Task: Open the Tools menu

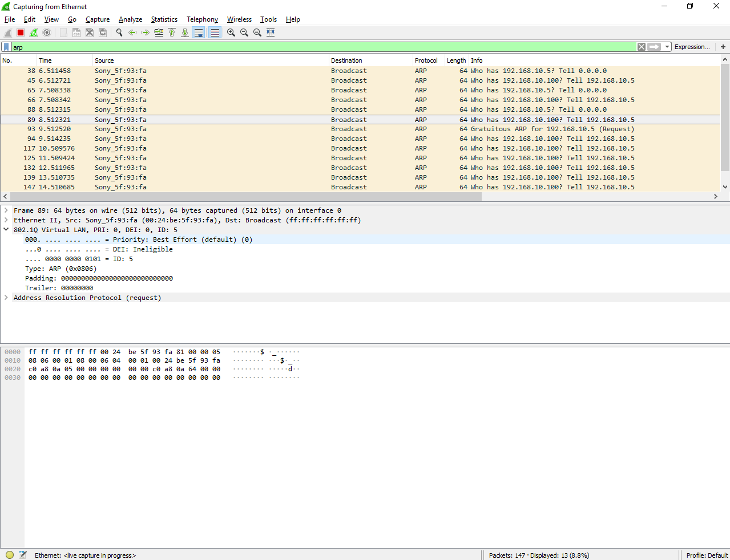Action: coord(268,19)
